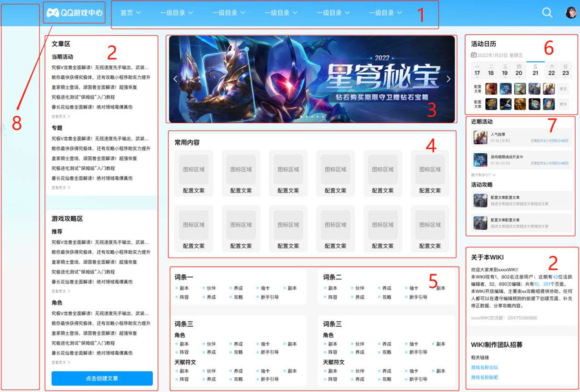Open the 星穹秘宝 banner image
580x392 pixels.
(312, 79)
